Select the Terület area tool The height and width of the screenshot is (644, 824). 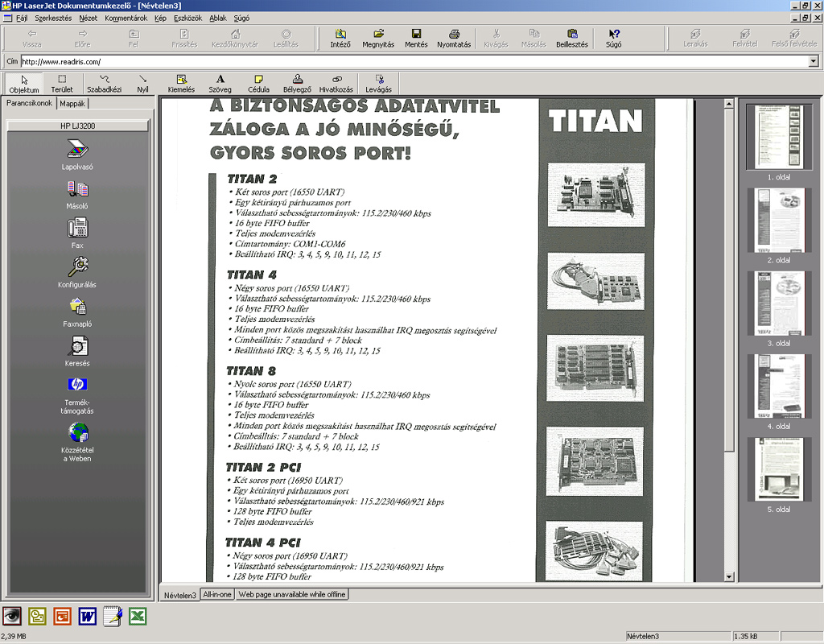tap(62, 84)
